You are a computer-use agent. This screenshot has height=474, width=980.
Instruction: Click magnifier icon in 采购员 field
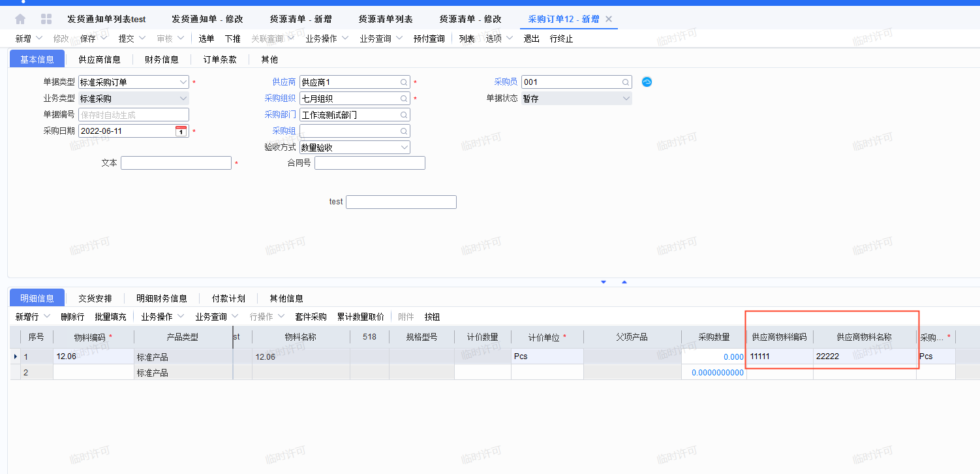[626, 82]
